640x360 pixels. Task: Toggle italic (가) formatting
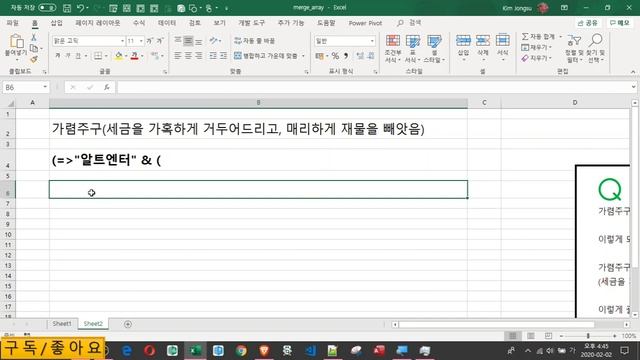coord(68,56)
